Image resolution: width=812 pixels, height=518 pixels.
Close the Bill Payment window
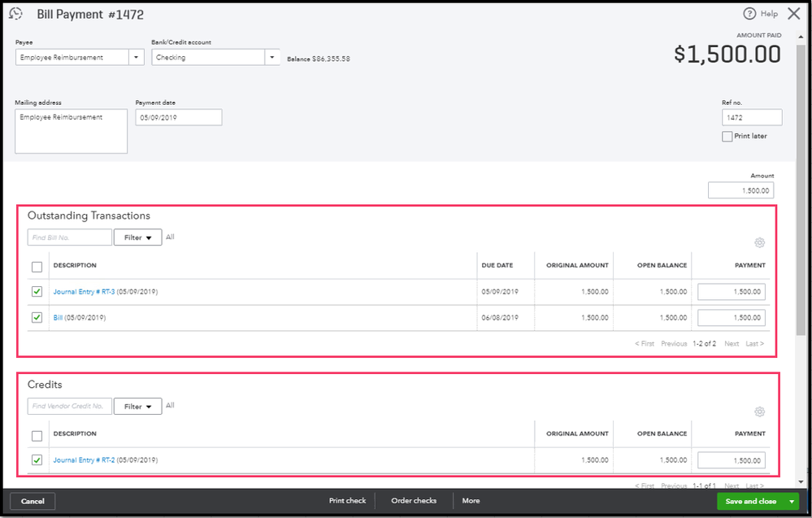point(794,14)
